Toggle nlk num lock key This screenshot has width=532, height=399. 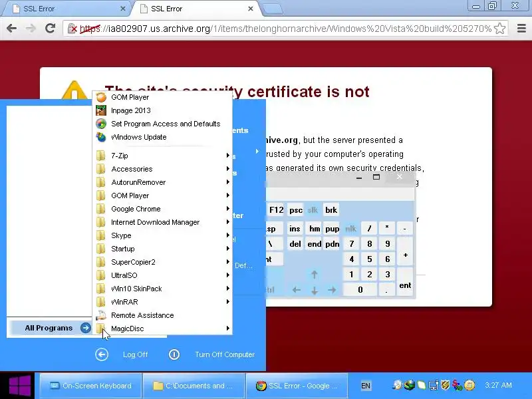coord(350,229)
